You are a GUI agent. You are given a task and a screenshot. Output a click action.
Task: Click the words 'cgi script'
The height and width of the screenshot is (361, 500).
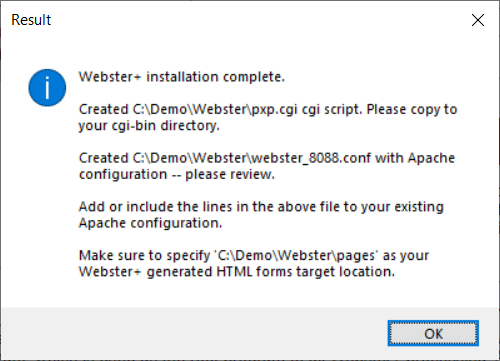[x=331, y=110]
